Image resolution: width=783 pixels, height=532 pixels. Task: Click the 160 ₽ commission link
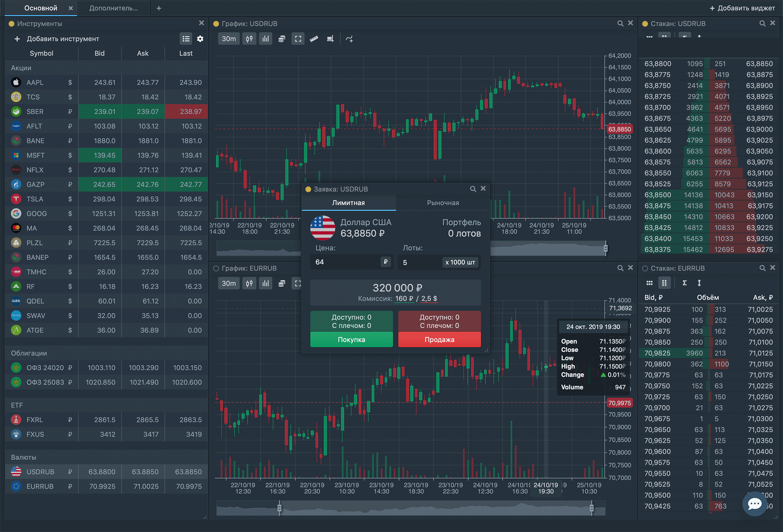coord(404,299)
